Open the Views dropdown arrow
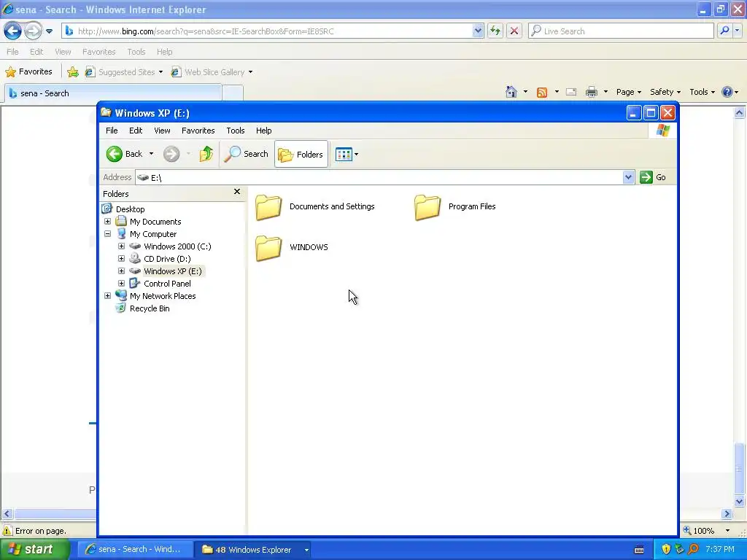747x560 pixels. pos(356,155)
